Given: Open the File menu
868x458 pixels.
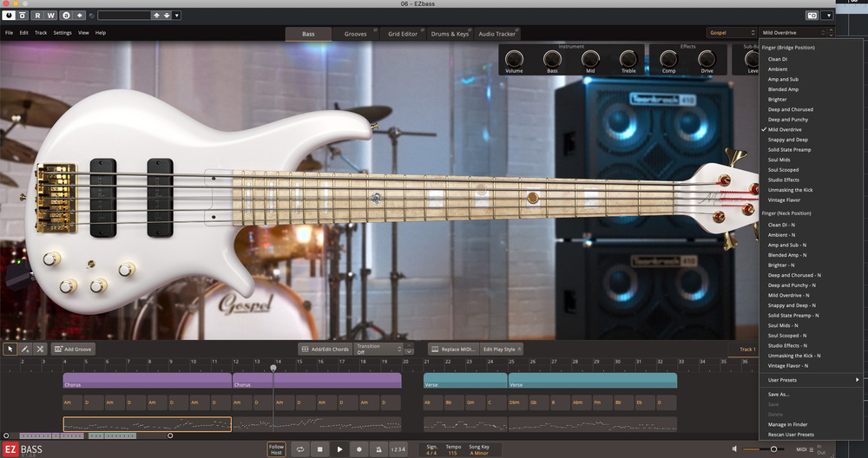Looking at the screenshot, I should pos(9,33).
